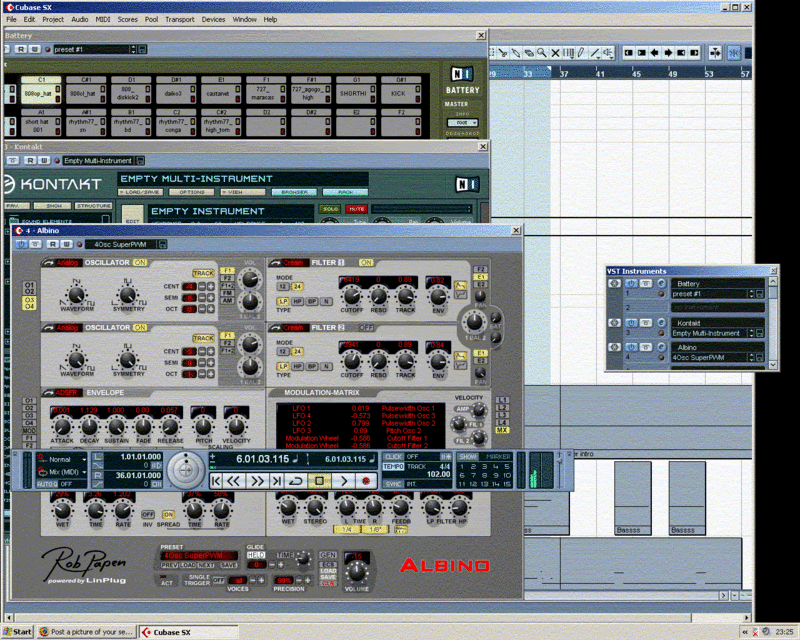Step Battery preset in VST Instruments list
Viewport: 800px width, 640px height.
(751, 294)
